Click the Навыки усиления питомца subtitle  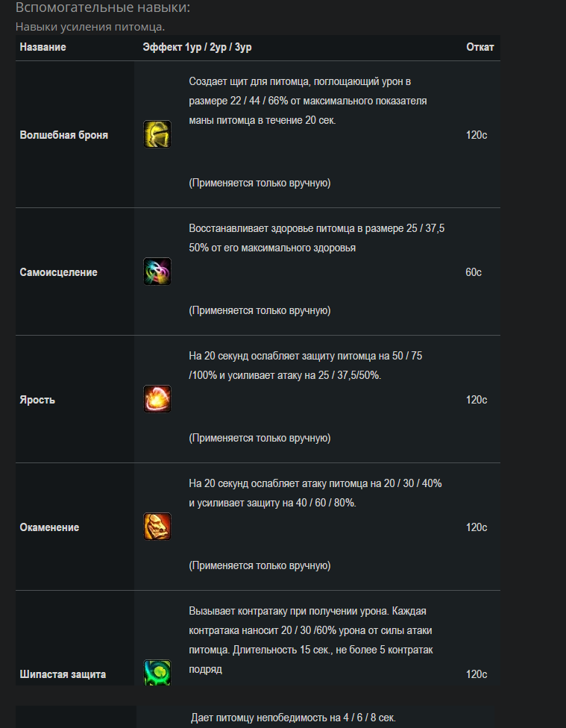click(90, 27)
